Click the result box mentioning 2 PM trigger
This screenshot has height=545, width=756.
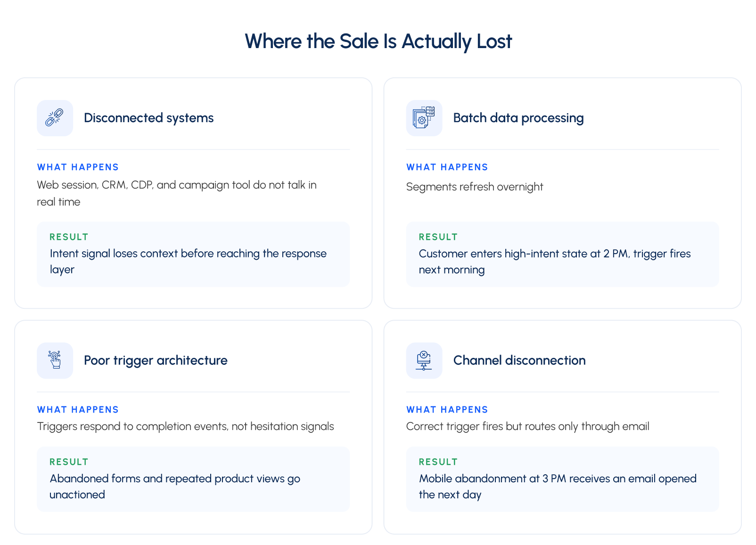(x=562, y=254)
